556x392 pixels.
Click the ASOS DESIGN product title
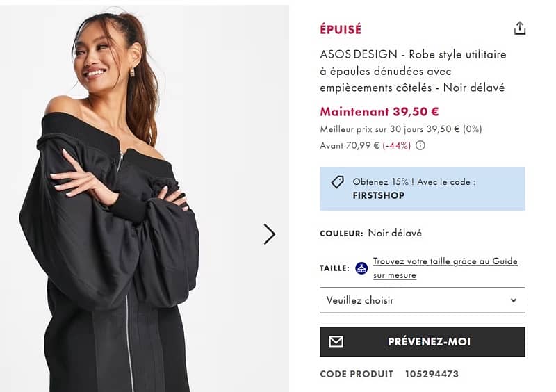coord(413,71)
